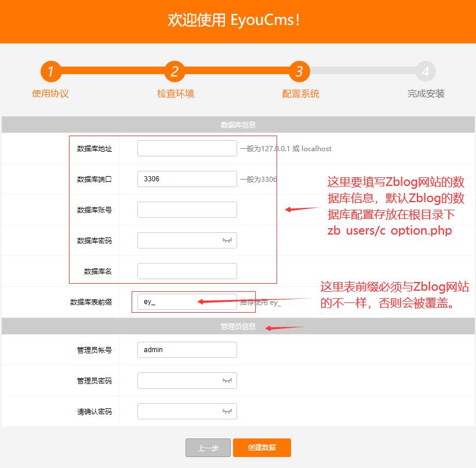Click the 数据库账号 label

pos(95,210)
